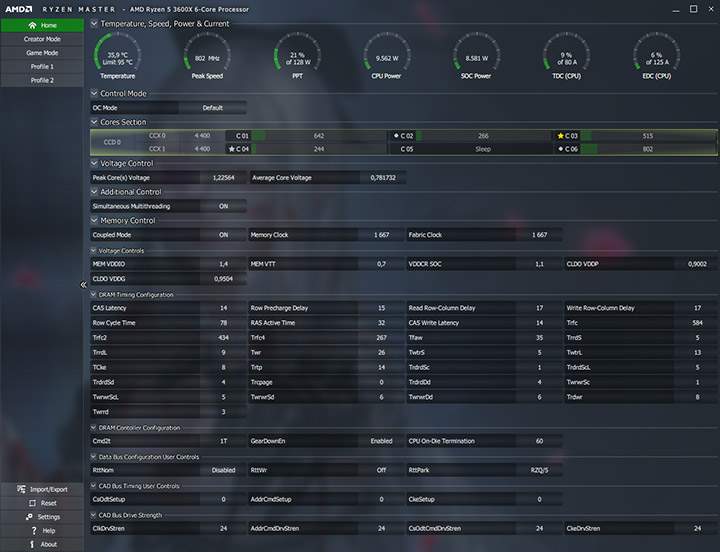Viewport: 720px width, 552px height.
Task: Select Profile 1
Action: [42, 67]
